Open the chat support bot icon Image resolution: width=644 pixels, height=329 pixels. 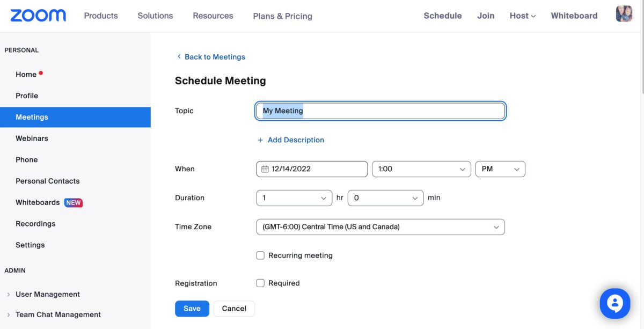[x=614, y=303]
